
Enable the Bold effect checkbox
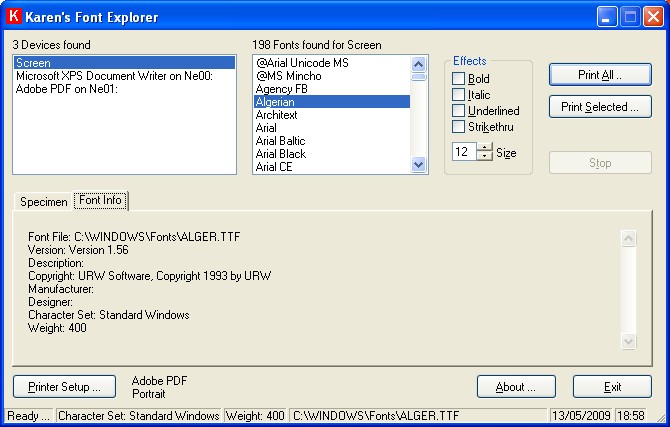(x=458, y=79)
